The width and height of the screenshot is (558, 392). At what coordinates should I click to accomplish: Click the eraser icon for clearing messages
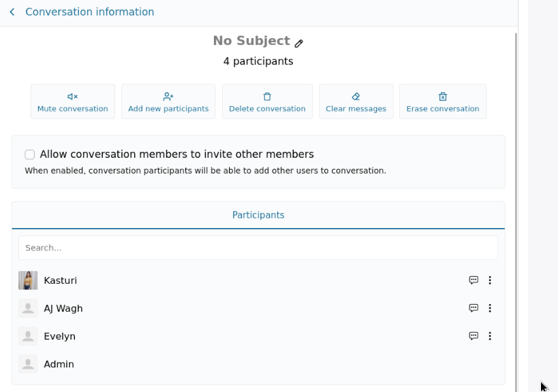tap(356, 97)
